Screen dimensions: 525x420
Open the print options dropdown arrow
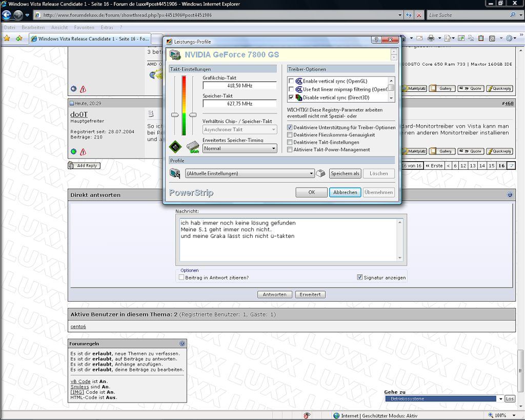pyautogui.click(x=439, y=38)
